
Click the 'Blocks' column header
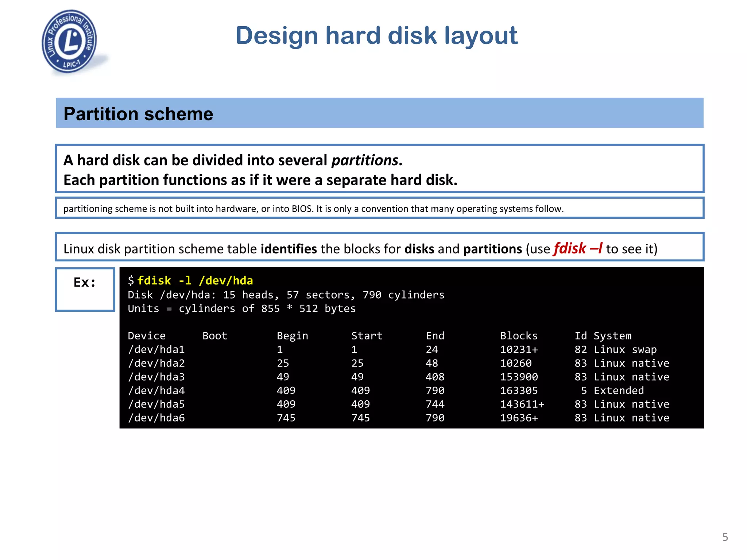pyautogui.click(x=519, y=336)
